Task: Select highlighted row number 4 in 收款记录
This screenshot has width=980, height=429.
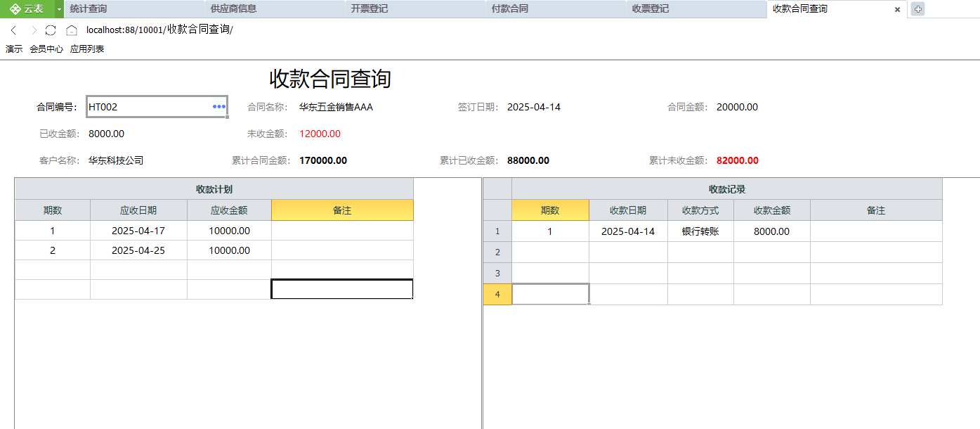Action: click(497, 295)
